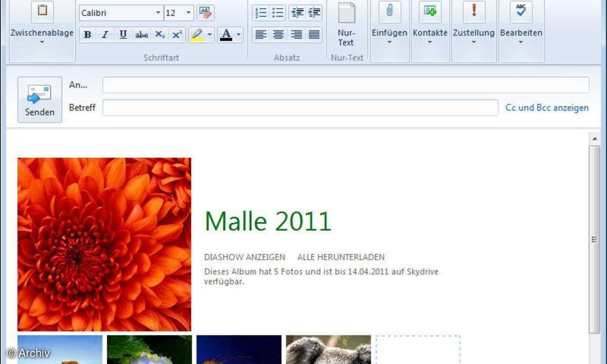Open the Zwischenablage clipboard icon
The height and width of the screenshot is (364, 607).
[42, 11]
